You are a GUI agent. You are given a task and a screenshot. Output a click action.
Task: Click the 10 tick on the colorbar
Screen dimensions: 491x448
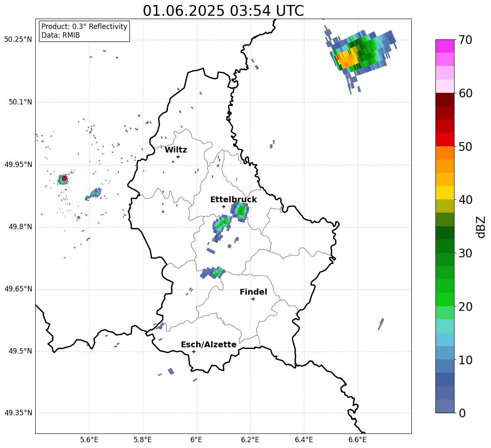click(x=465, y=360)
